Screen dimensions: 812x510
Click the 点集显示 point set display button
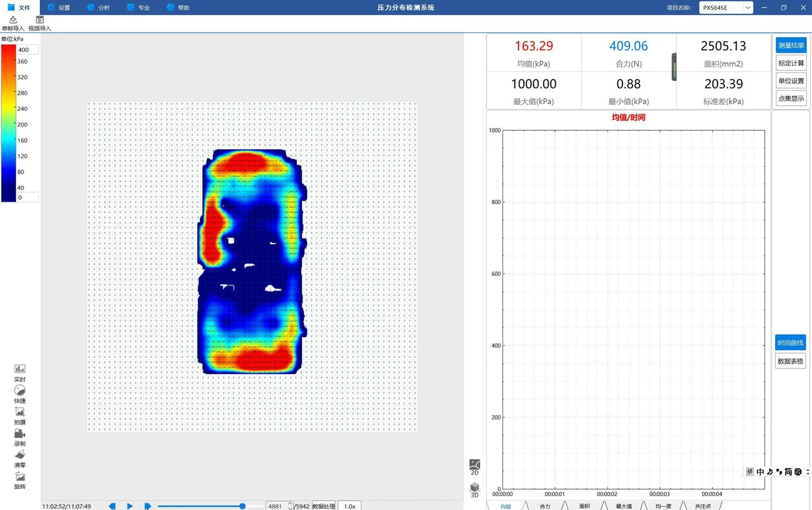[x=791, y=98]
